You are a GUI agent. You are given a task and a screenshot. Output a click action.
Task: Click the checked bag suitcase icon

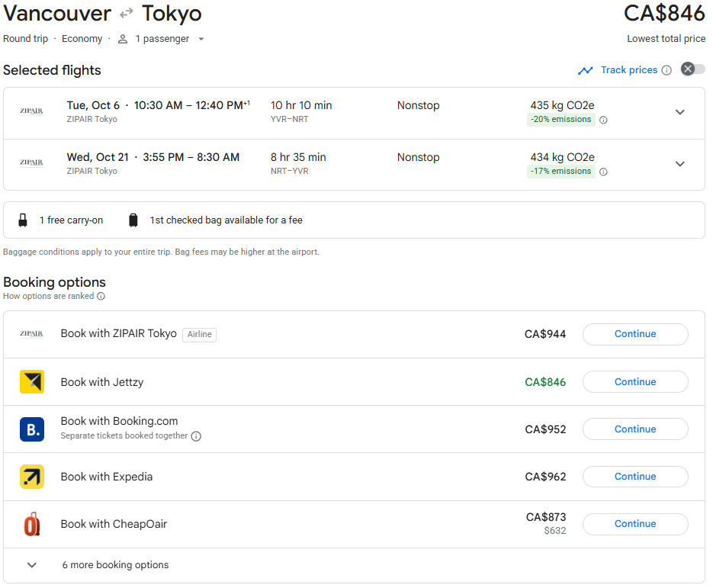pyautogui.click(x=133, y=220)
